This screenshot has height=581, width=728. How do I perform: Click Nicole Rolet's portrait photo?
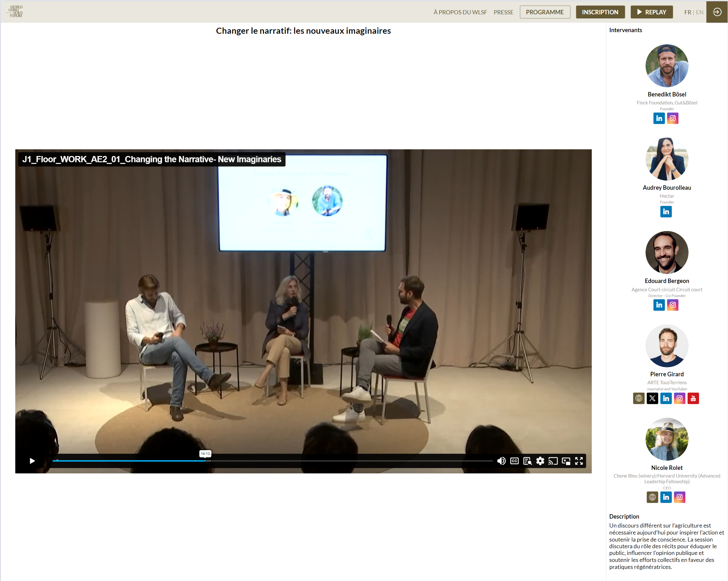click(x=667, y=439)
